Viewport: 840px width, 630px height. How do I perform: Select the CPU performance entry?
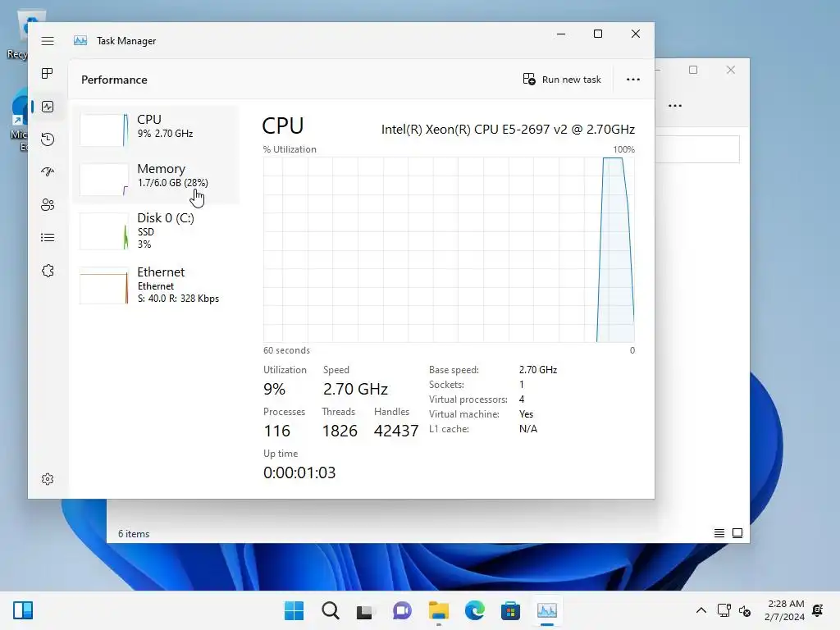point(156,130)
